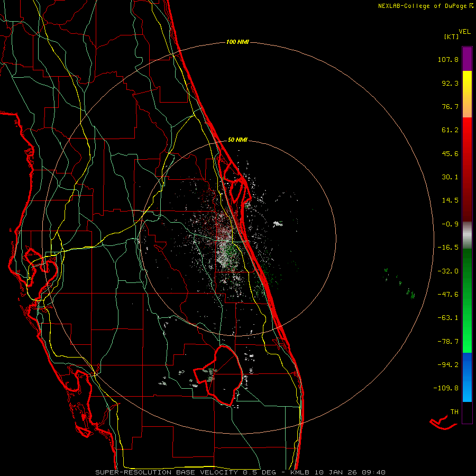This screenshot has height=476, width=476.
Task: Select the -63.1 scale value
Action: (x=448, y=318)
